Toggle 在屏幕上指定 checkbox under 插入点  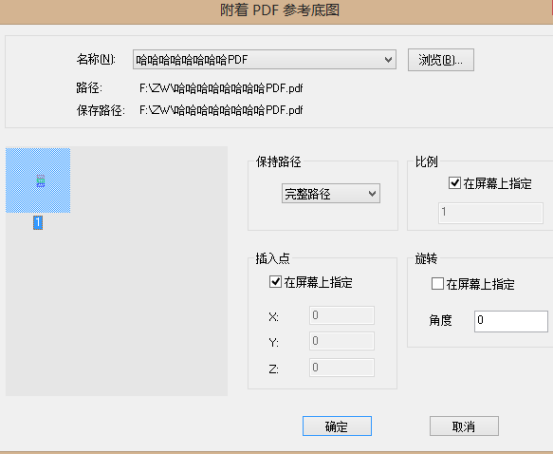point(275,282)
